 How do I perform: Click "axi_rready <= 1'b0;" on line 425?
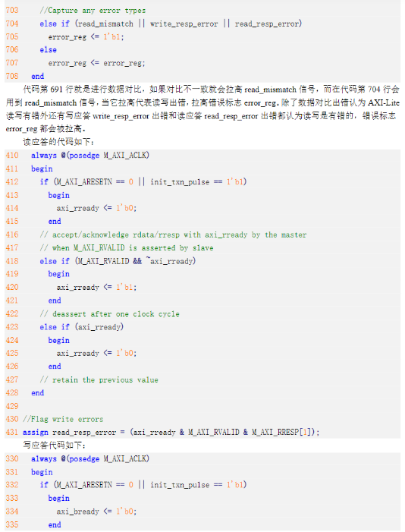(96, 354)
